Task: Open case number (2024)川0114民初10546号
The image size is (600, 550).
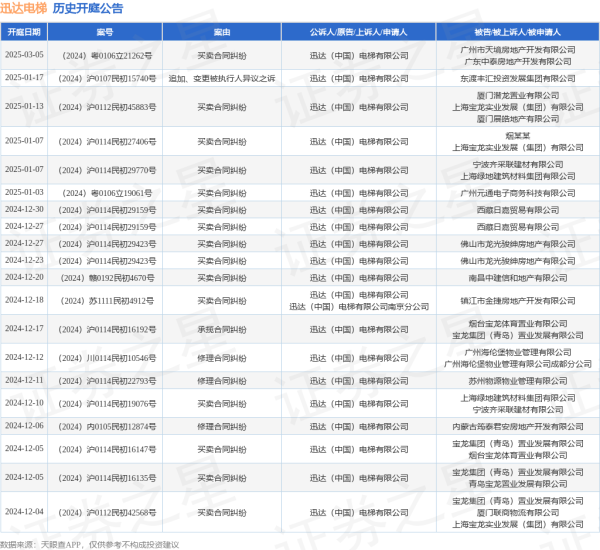Action: [105, 357]
